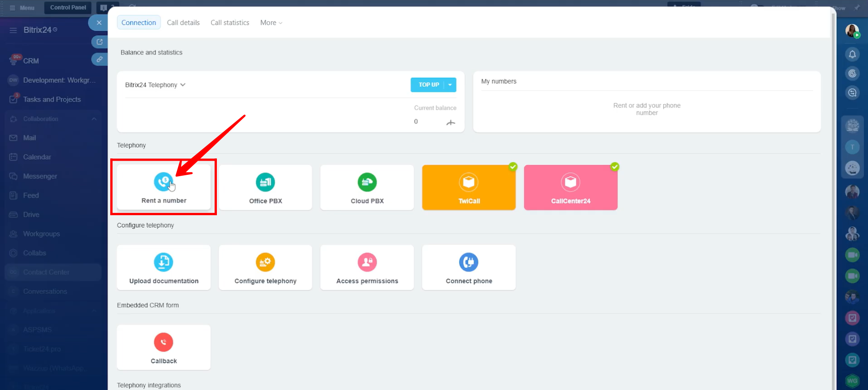Screen dimensions: 868x390
Task: Select the Connection tab
Action: (x=138, y=23)
